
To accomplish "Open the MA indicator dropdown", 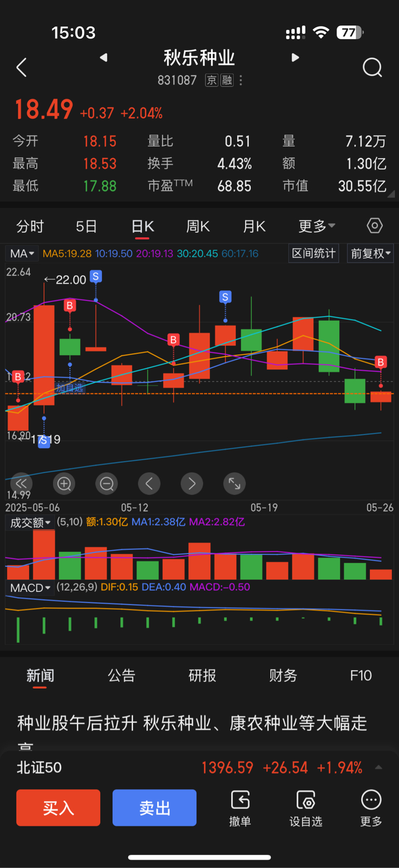I will point(22,254).
